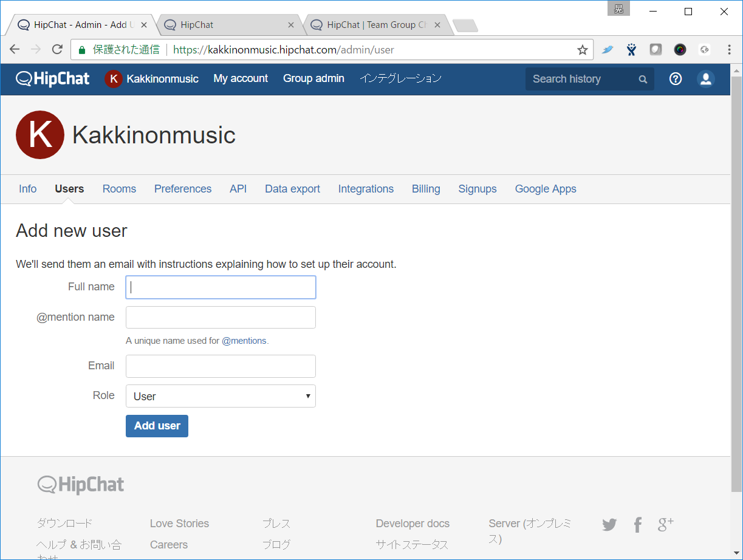Go back to the previous page
743x560 pixels.
coord(15,49)
